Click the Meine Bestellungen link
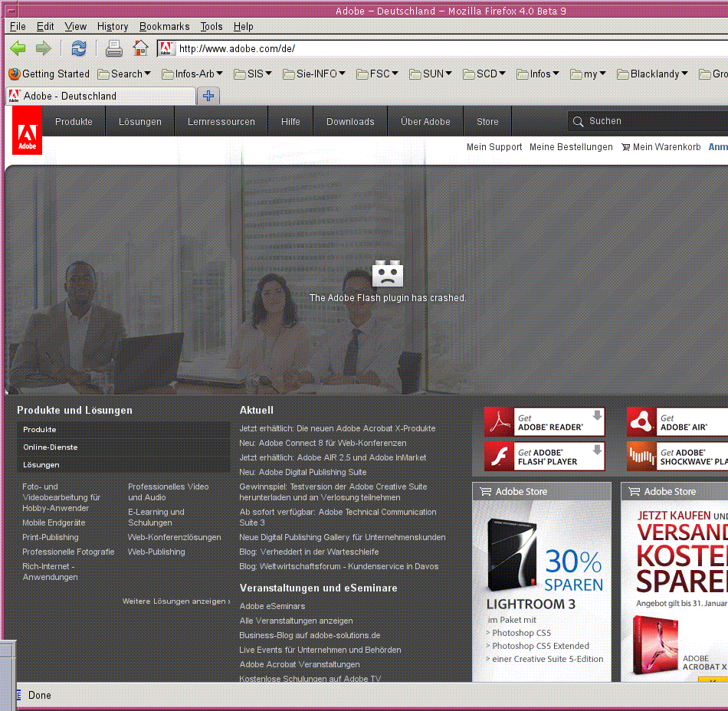 [571, 147]
